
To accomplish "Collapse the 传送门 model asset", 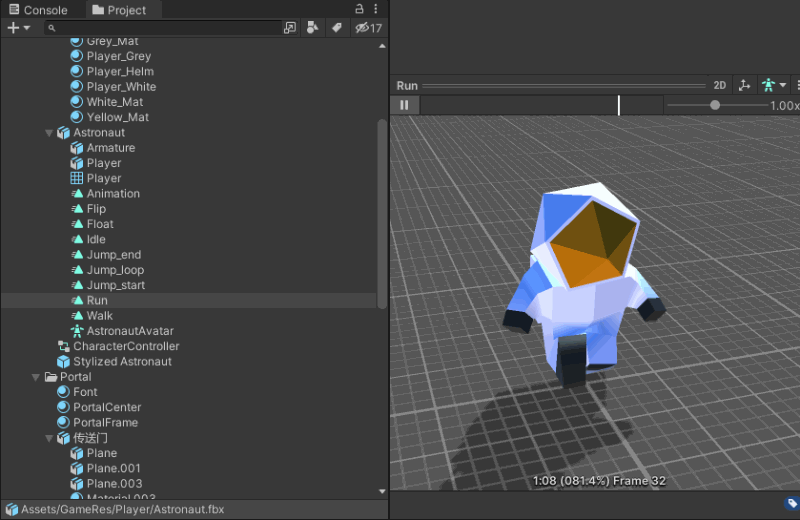I will tap(49, 438).
